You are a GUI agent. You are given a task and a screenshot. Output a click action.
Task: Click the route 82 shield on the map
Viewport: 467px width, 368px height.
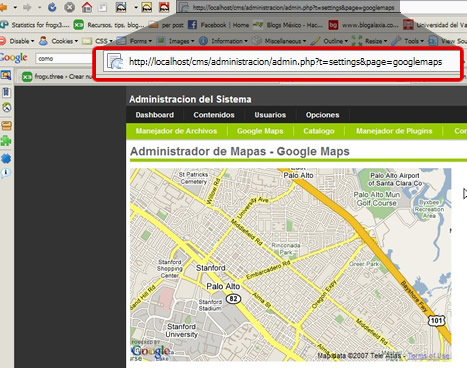(x=233, y=298)
